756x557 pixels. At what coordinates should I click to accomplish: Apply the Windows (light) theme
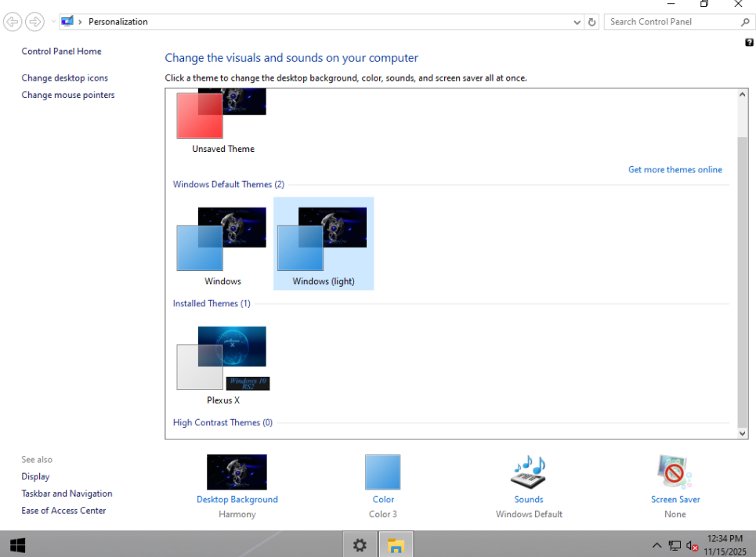tap(324, 244)
